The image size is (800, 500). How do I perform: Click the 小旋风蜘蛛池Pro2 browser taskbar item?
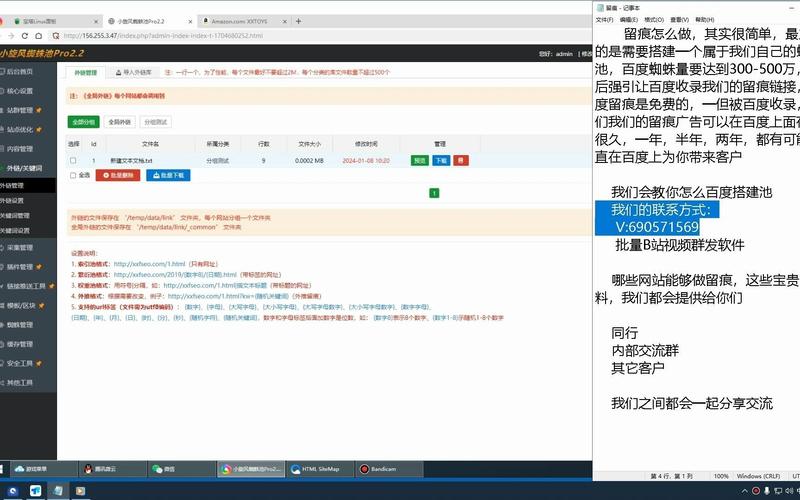tap(251, 469)
